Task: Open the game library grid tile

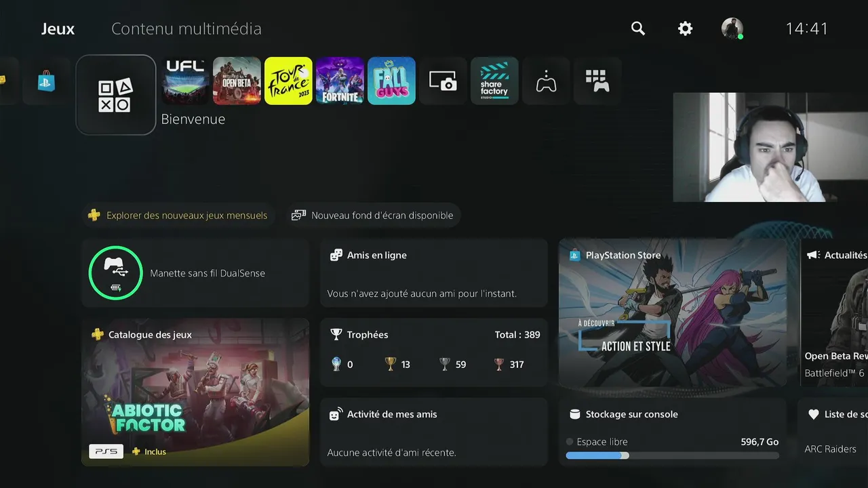Action: tap(597, 81)
